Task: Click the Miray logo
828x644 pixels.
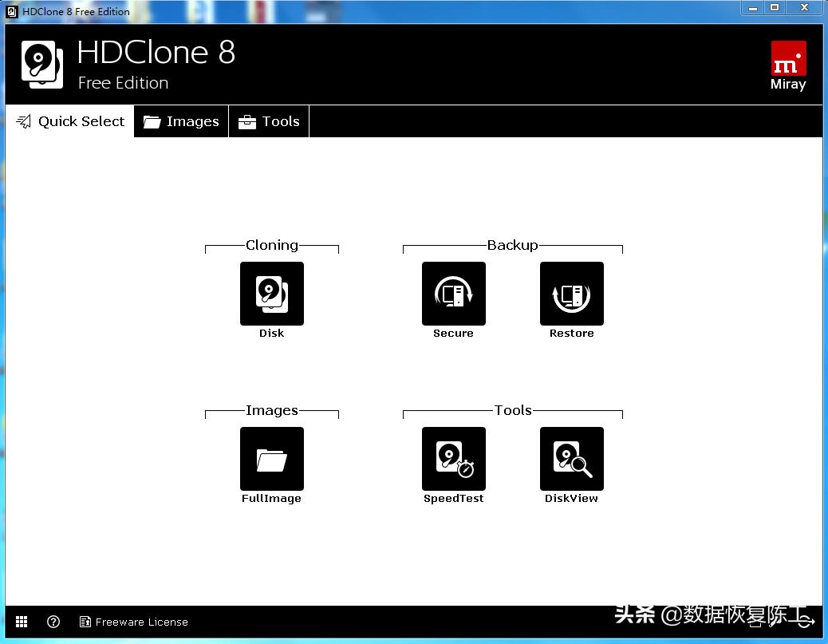Action: (x=788, y=65)
